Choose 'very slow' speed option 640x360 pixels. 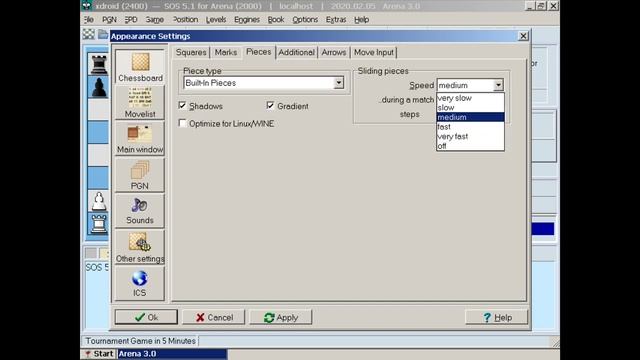pos(470,98)
